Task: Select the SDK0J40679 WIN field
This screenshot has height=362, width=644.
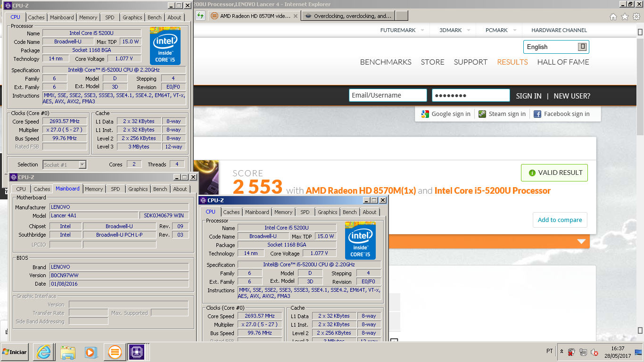Action: pos(164,215)
